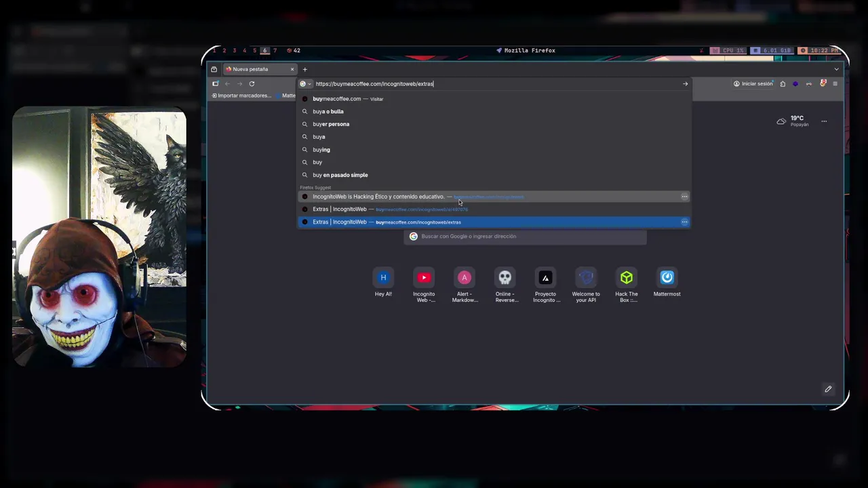This screenshot has height=488, width=868.
Task: Open options menu for highlighted Extras row
Action: pos(684,222)
